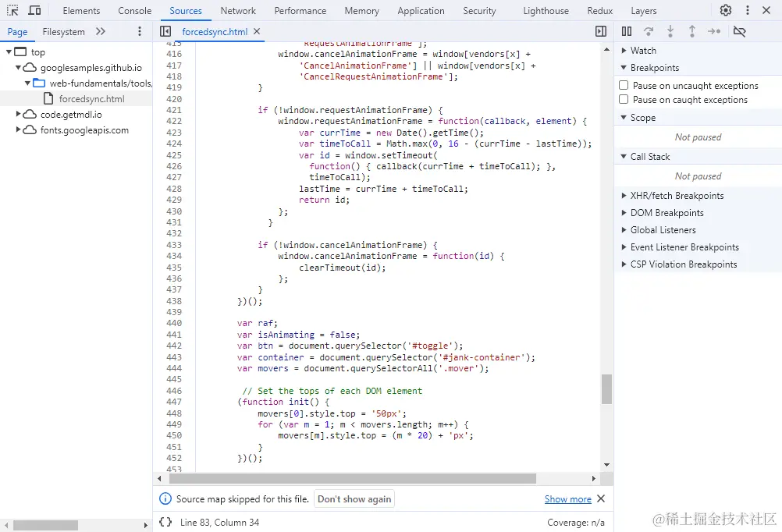Click the source map info icon
The image size is (782, 532).
(165, 498)
